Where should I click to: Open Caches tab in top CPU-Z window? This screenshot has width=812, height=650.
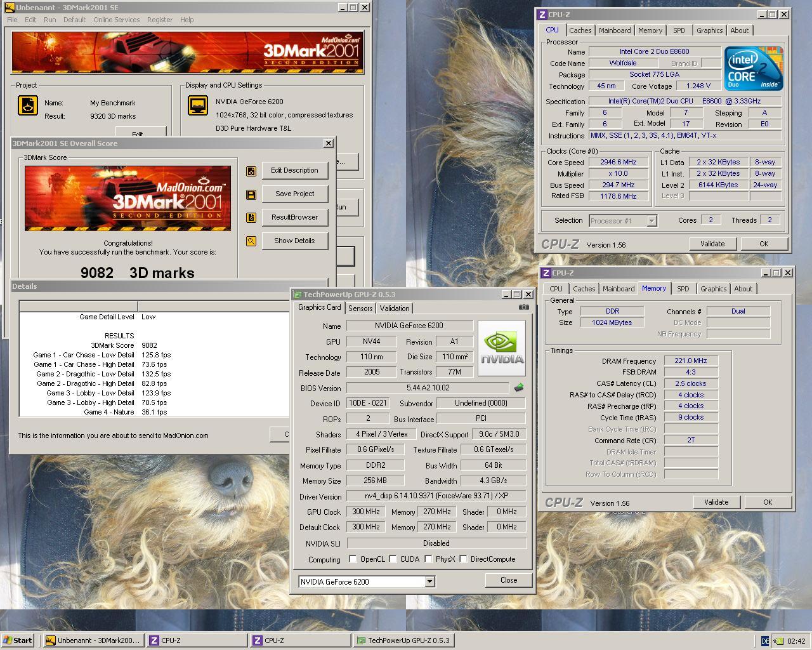tap(580, 30)
